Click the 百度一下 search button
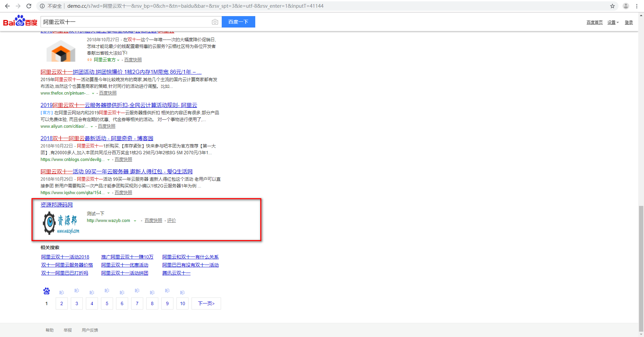The image size is (644, 337). (x=238, y=22)
